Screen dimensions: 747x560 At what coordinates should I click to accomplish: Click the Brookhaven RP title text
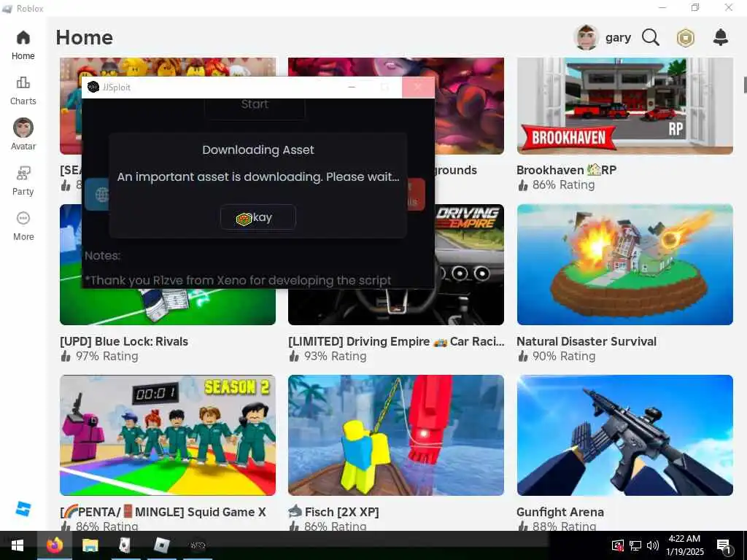(x=566, y=170)
